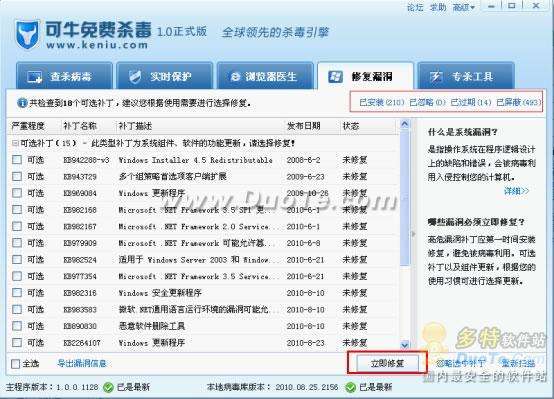Click the 重新扫描 rescan link
Viewport: 554px width, 399px height.
tap(518, 363)
